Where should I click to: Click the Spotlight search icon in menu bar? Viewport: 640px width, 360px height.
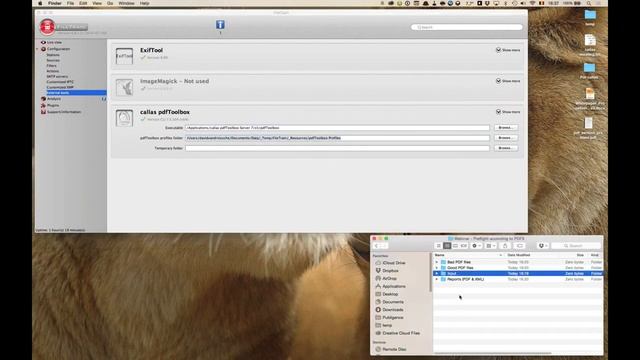click(589, 3)
